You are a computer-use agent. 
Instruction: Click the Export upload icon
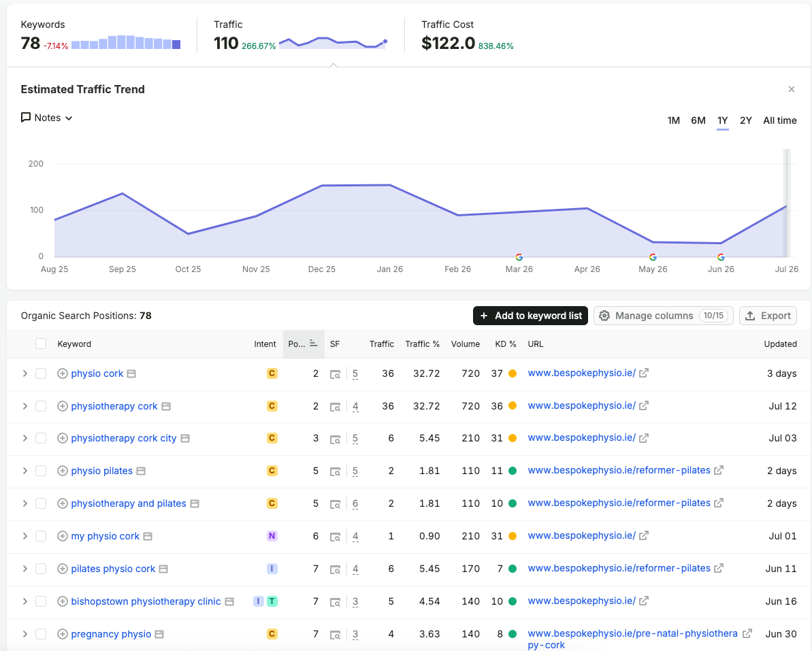(750, 316)
